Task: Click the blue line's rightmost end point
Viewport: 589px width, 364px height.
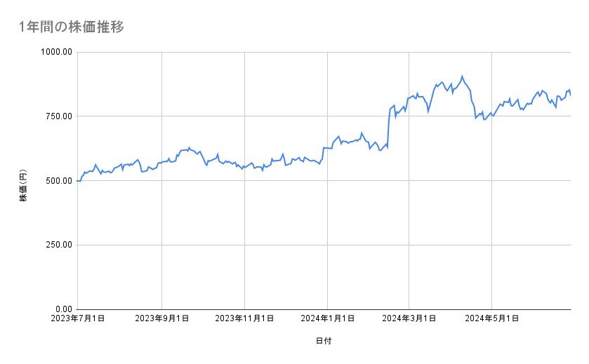Action: 570,95
